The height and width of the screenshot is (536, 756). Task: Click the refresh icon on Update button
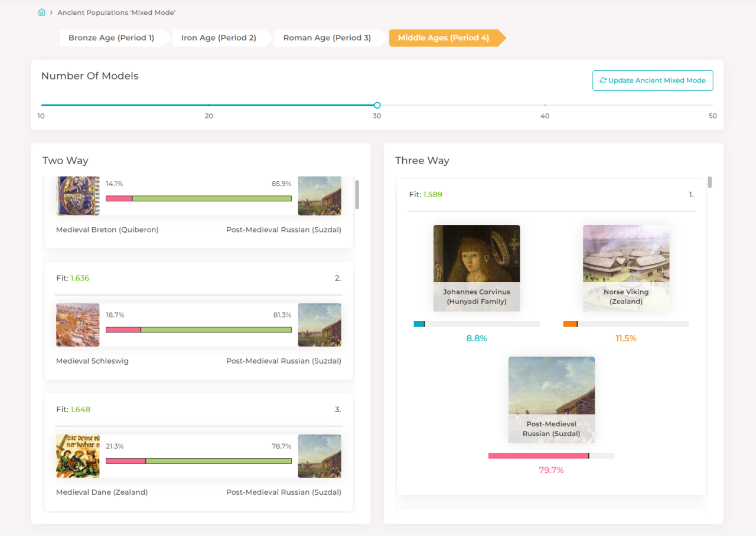pyautogui.click(x=603, y=80)
